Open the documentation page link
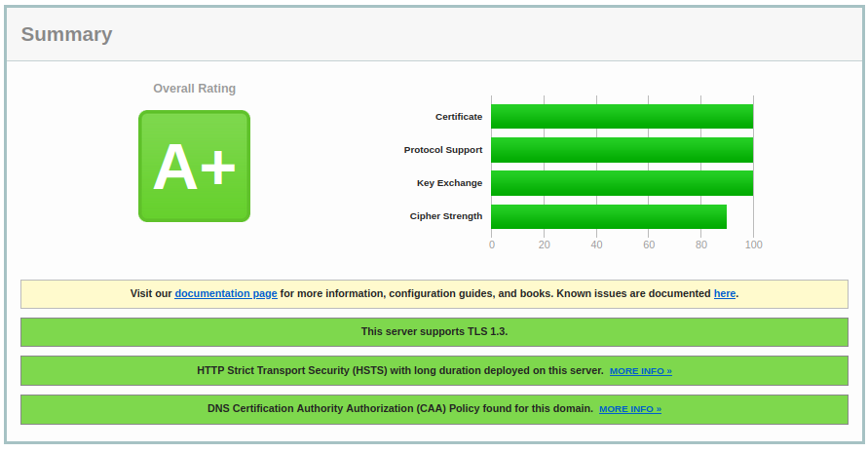 (x=226, y=294)
